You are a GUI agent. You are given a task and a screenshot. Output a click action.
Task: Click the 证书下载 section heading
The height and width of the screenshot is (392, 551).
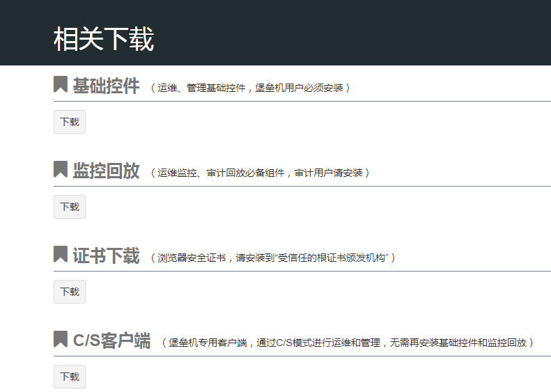pos(106,256)
